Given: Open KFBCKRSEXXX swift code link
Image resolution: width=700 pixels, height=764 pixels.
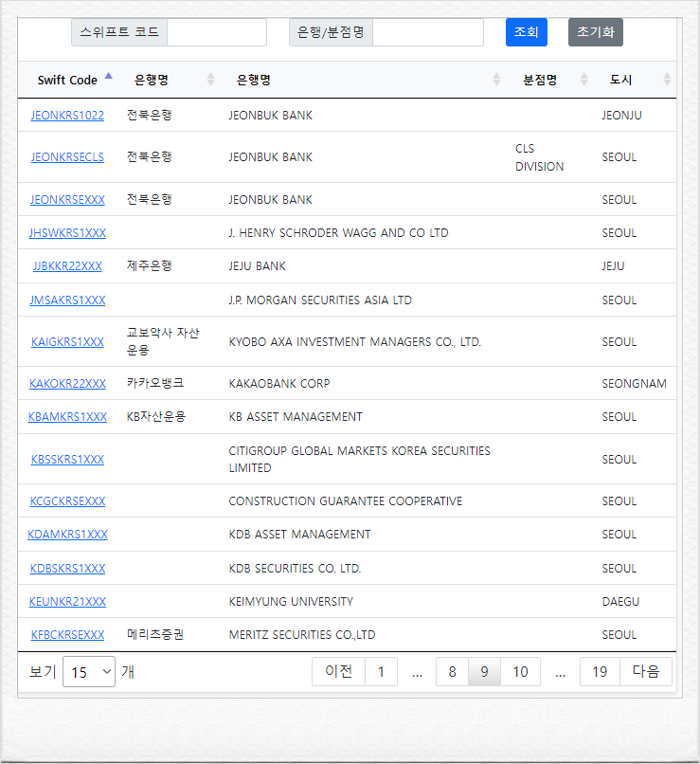Looking at the screenshot, I should click(x=67, y=635).
